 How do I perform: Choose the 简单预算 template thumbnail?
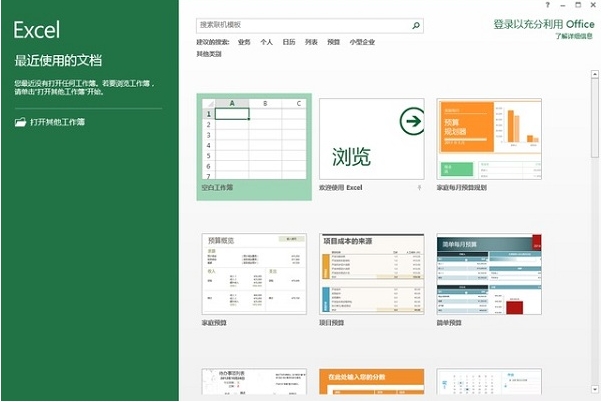[489, 274]
